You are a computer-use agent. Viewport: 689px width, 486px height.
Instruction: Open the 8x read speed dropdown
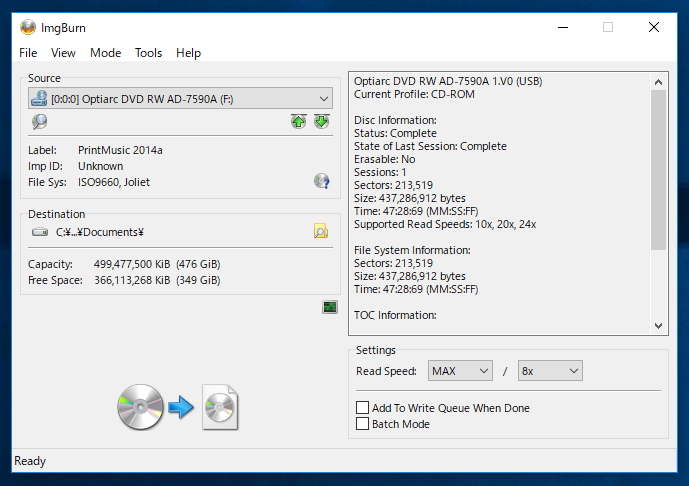point(550,371)
